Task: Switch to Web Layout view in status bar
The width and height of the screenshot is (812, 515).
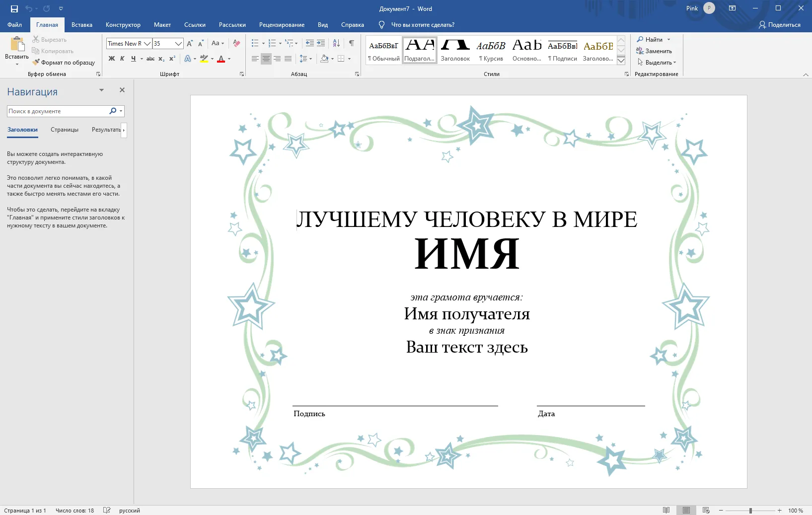Action: pos(706,510)
